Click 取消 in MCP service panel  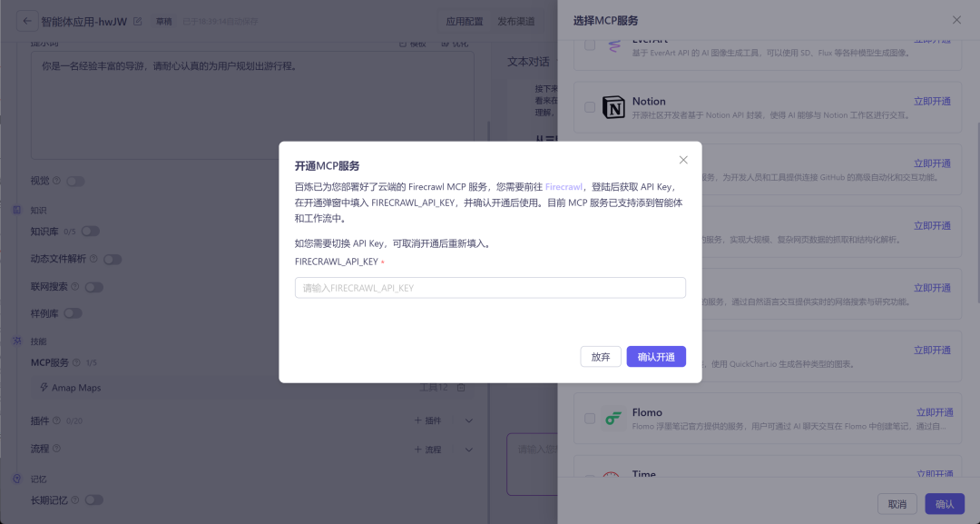pyautogui.click(x=897, y=504)
